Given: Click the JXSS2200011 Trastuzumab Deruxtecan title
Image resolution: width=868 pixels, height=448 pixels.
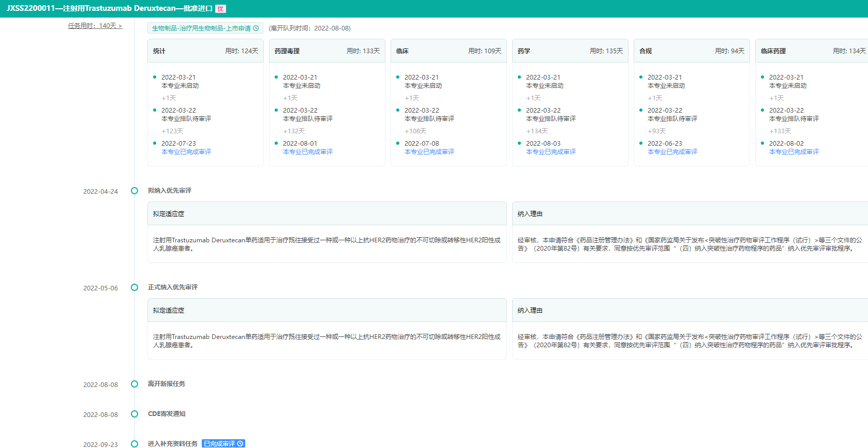Looking at the screenshot, I should pyautogui.click(x=109, y=9).
